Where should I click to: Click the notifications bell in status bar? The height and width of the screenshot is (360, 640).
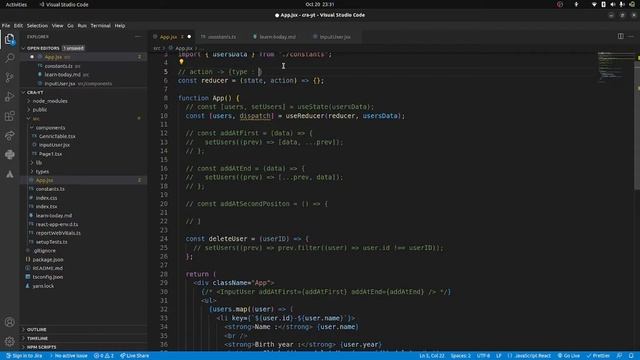tap(631, 356)
